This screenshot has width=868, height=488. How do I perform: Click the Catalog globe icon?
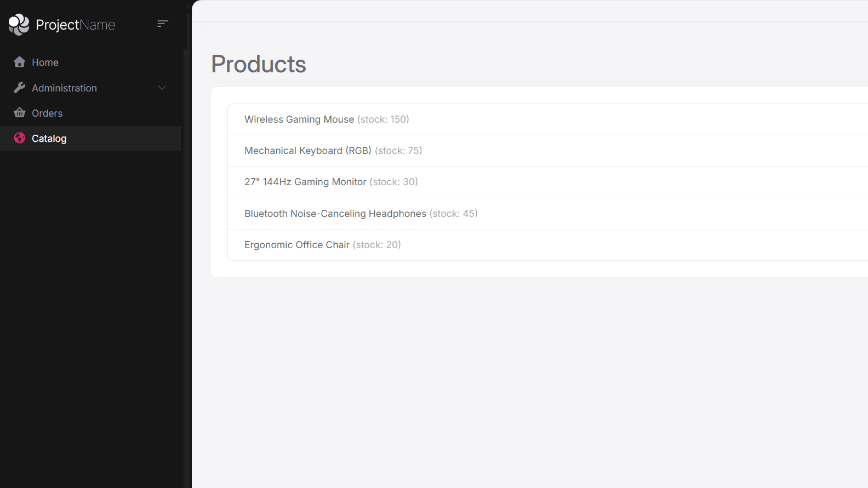tap(20, 138)
